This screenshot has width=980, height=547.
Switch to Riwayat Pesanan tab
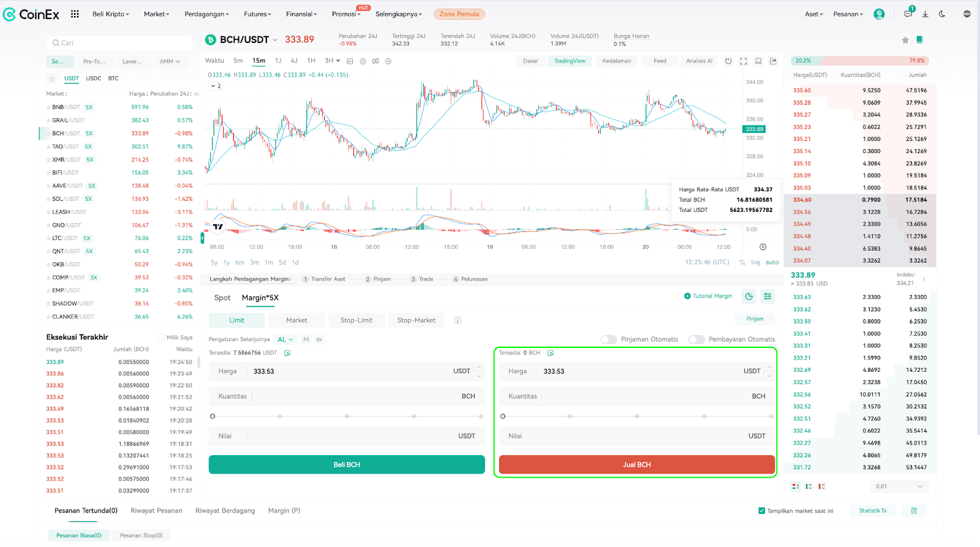[x=156, y=511]
